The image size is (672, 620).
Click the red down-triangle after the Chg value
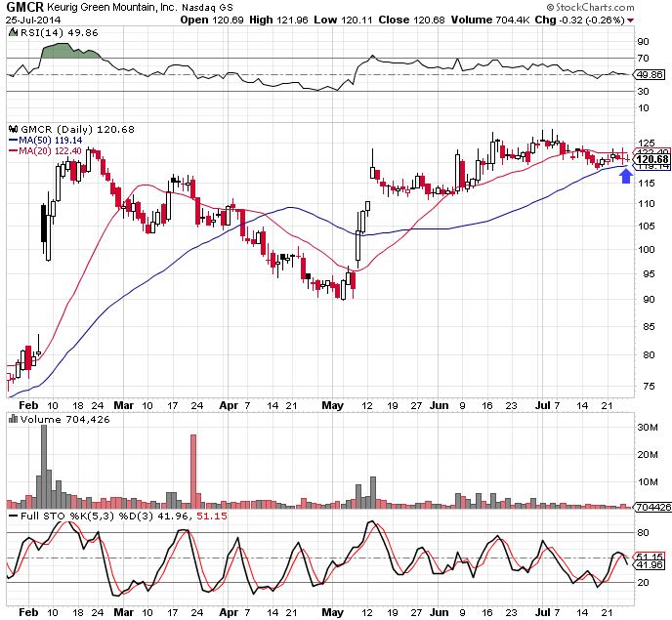[x=630, y=21]
